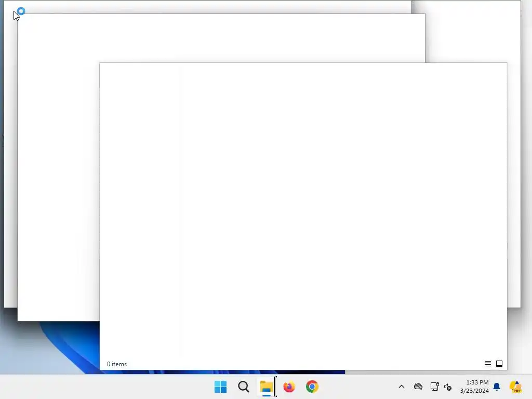Image resolution: width=532 pixels, height=399 pixels.
Task: Launch Firefox from the taskbar
Action: point(289,387)
